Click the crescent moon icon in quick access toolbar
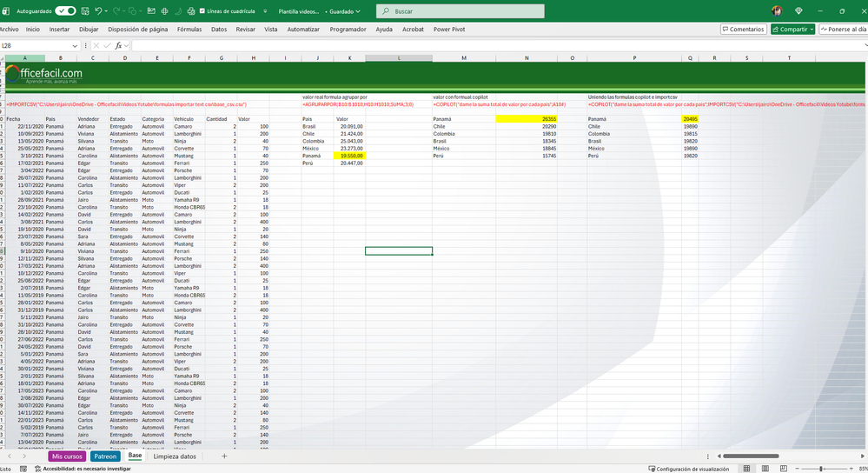Image resolution: width=868 pixels, height=473 pixels. (x=178, y=11)
